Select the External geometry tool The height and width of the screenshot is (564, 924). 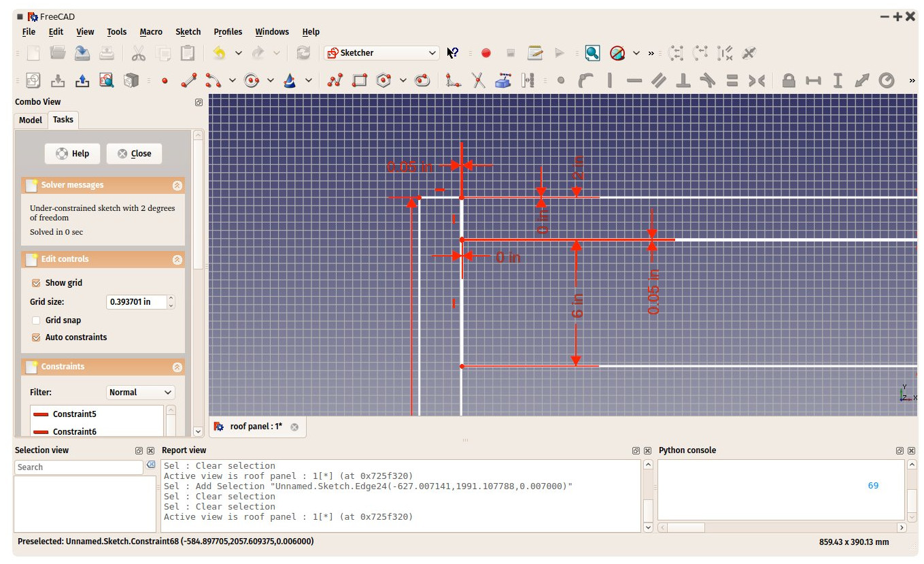pos(503,80)
